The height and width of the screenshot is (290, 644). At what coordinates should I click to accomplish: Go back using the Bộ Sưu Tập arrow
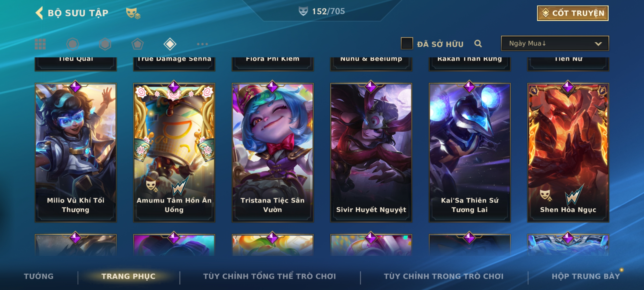(39, 13)
